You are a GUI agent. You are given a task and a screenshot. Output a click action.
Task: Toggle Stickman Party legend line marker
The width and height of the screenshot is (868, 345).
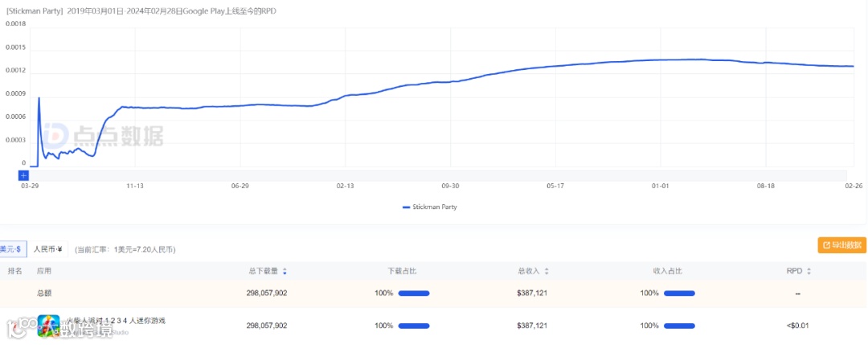point(406,207)
